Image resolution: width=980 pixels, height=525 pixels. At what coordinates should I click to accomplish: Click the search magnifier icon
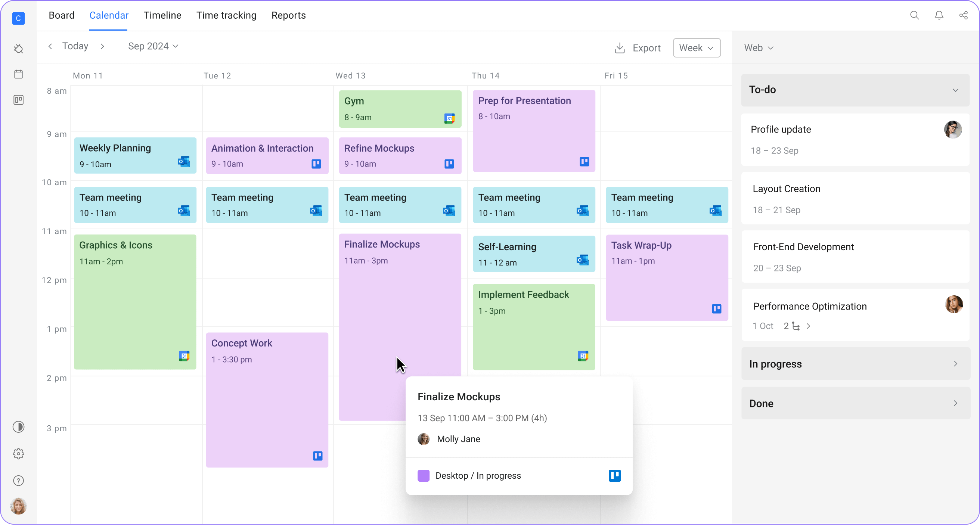tap(915, 15)
